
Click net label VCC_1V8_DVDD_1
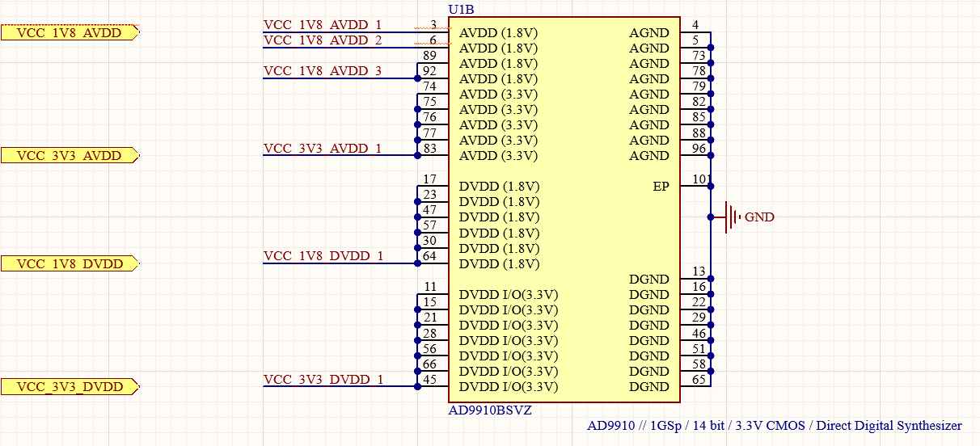[x=323, y=256]
